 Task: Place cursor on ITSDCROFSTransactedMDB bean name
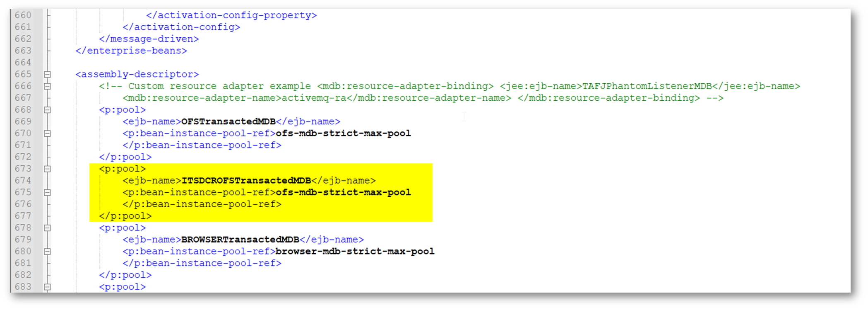[x=246, y=181]
